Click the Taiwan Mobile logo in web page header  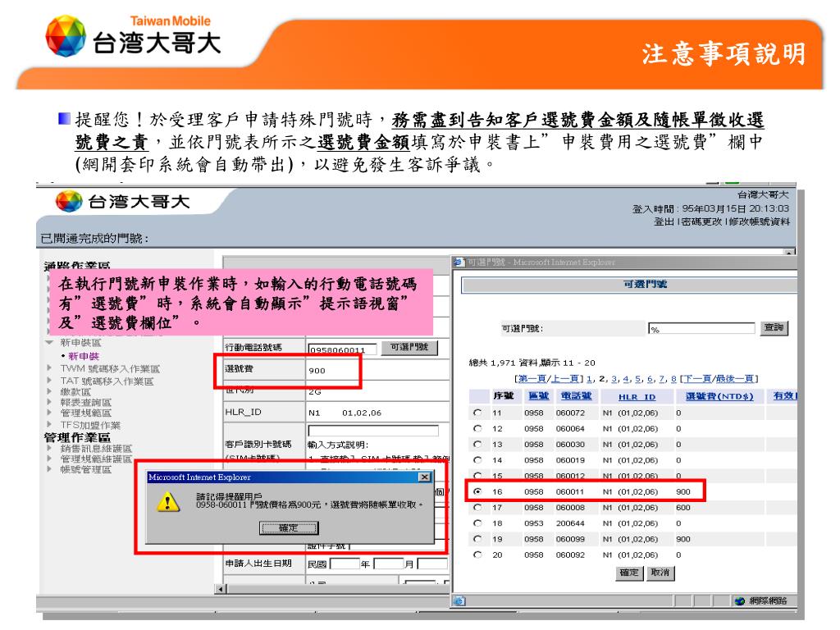123,202
